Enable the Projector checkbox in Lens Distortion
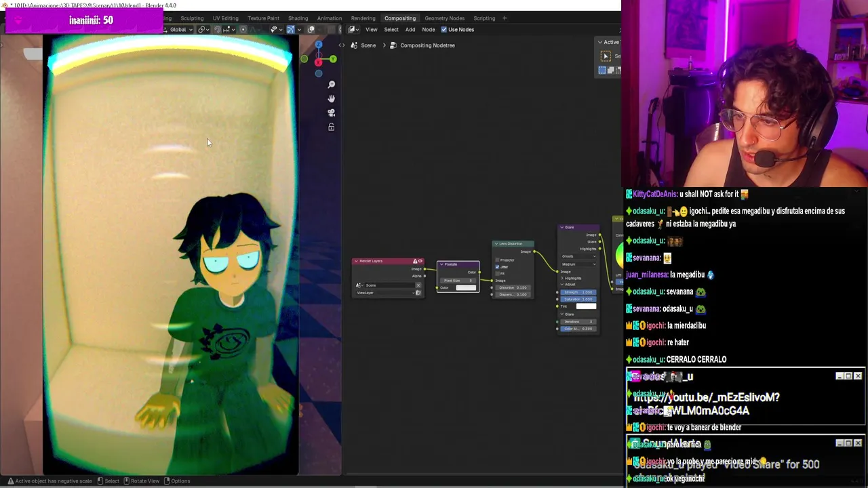Screen dimensions: 868x488 point(497,260)
